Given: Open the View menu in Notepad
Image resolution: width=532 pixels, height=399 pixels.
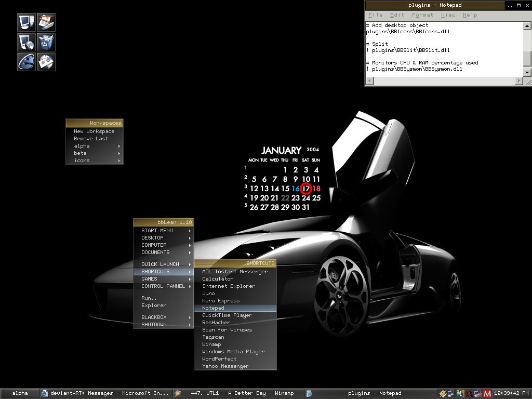Looking at the screenshot, I should click(x=448, y=15).
